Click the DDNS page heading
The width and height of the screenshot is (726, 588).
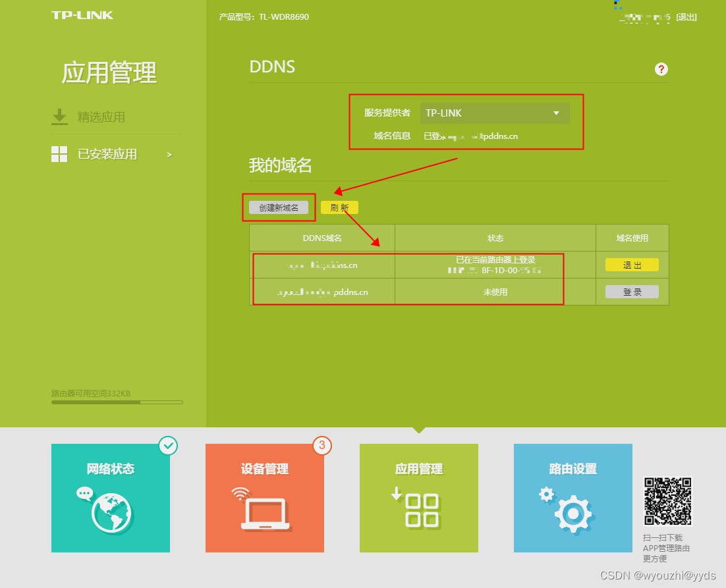pos(272,67)
